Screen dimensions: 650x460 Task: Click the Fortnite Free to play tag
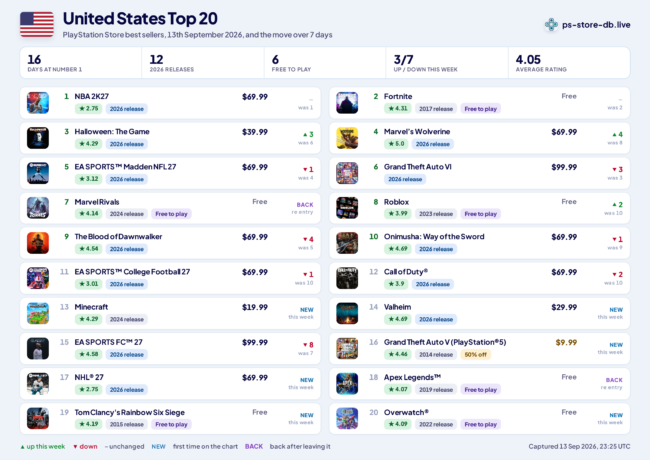(480, 109)
